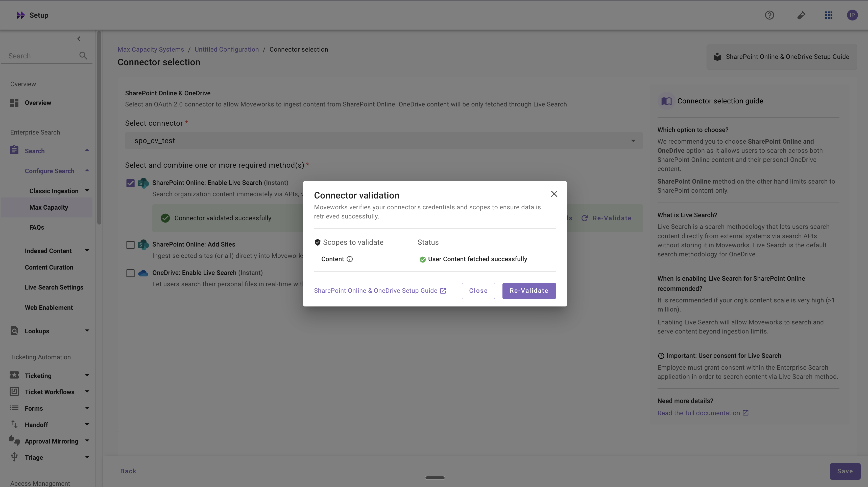Click the info icon next to Content
Screen dimensions: 868x487
click(350, 259)
